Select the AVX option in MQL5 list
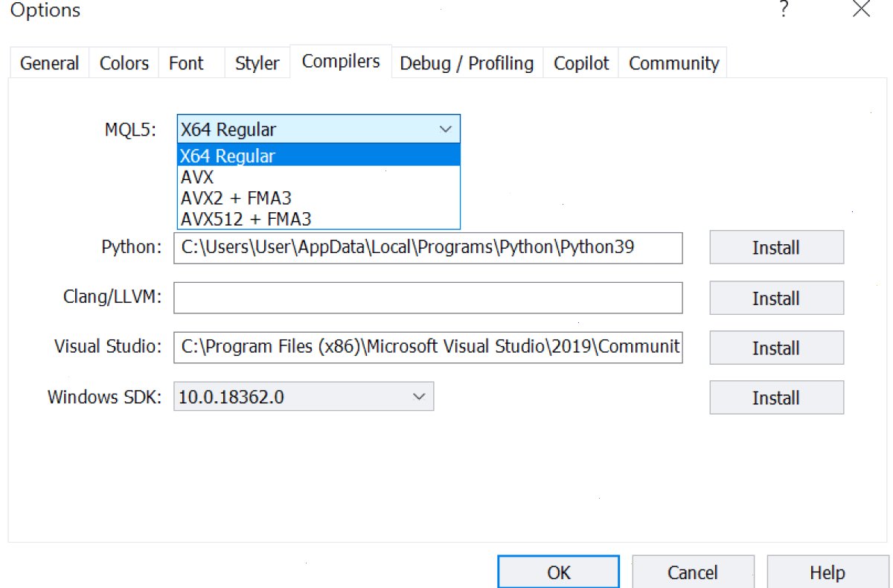893x588 pixels. 319,177
